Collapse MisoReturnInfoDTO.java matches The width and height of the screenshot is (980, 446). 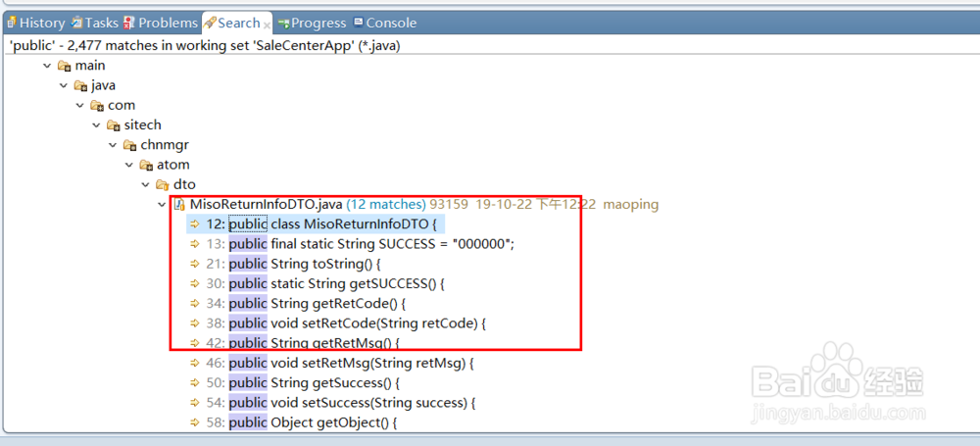pos(162,205)
